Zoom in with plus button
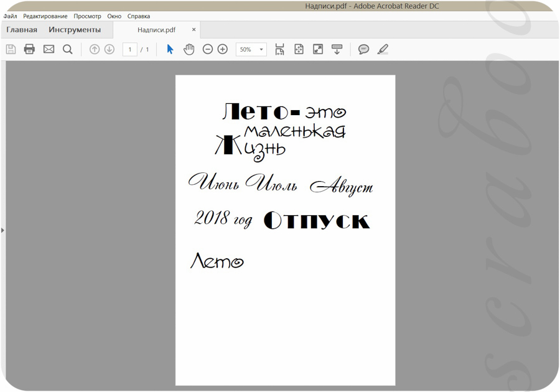The height and width of the screenshot is (392, 560). click(x=223, y=49)
